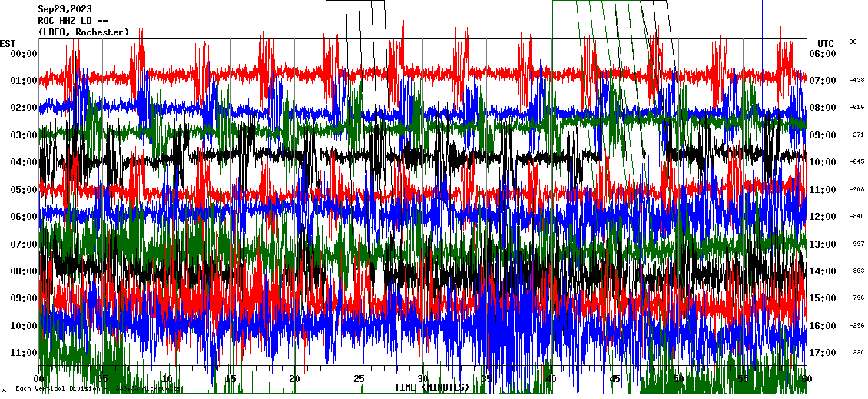Select the 09:00 EST row label
Screen dimensions: 868x399
click(24, 298)
